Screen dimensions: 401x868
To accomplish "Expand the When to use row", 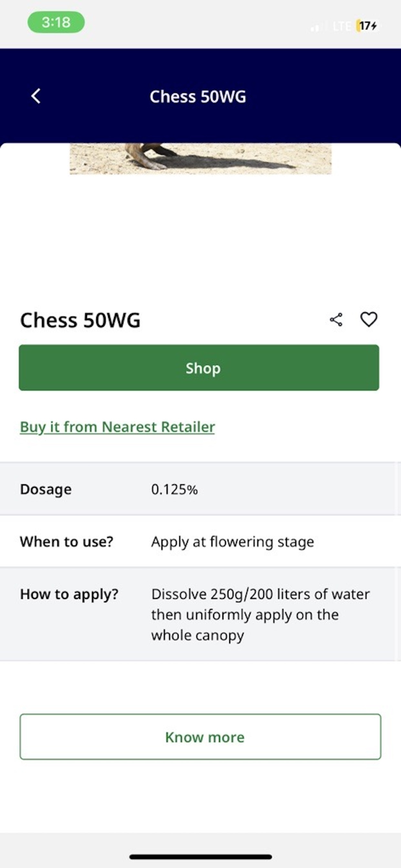I will point(200,542).
